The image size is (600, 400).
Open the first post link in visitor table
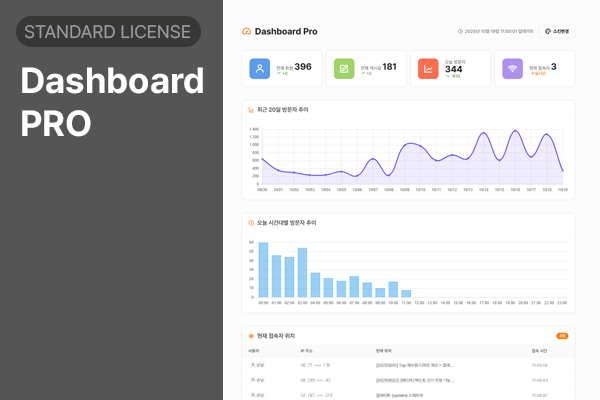coord(415,366)
